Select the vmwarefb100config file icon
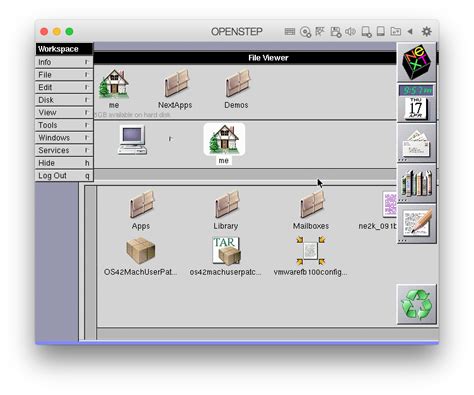The height and width of the screenshot is (395, 474). pyautogui.click(x=310, y=251)
